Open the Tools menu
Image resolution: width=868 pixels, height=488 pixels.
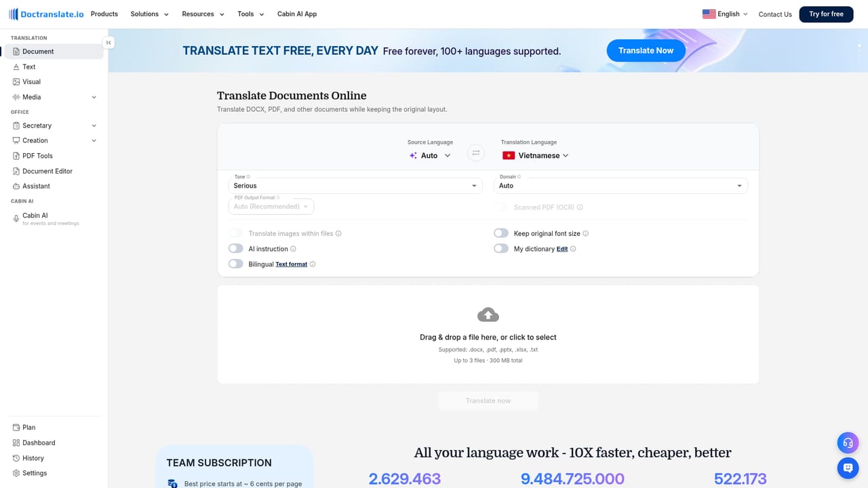point(251,14)
